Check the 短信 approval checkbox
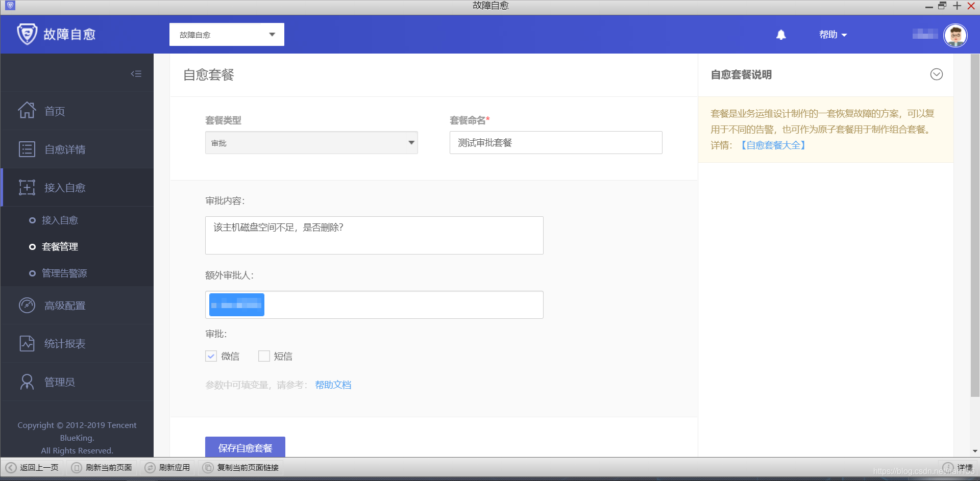Image resolution: width=980 pixels, height=481 pixels. [264, 356]
